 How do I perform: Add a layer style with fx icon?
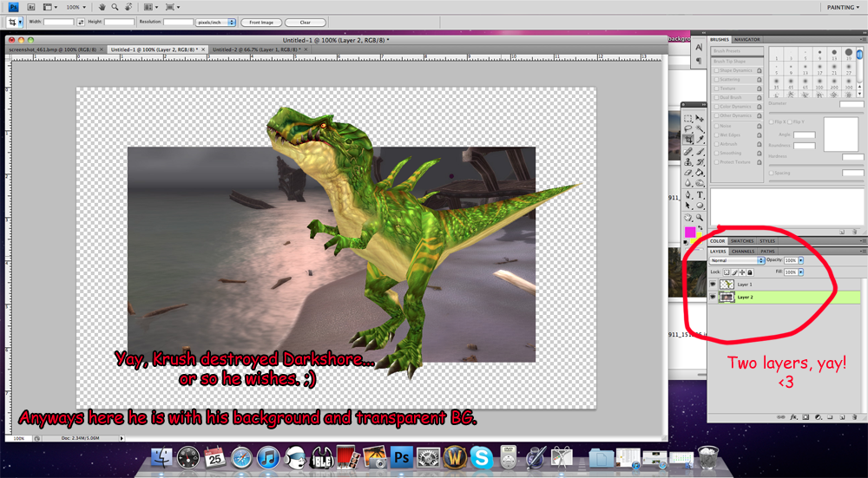[x=794, y=416]
